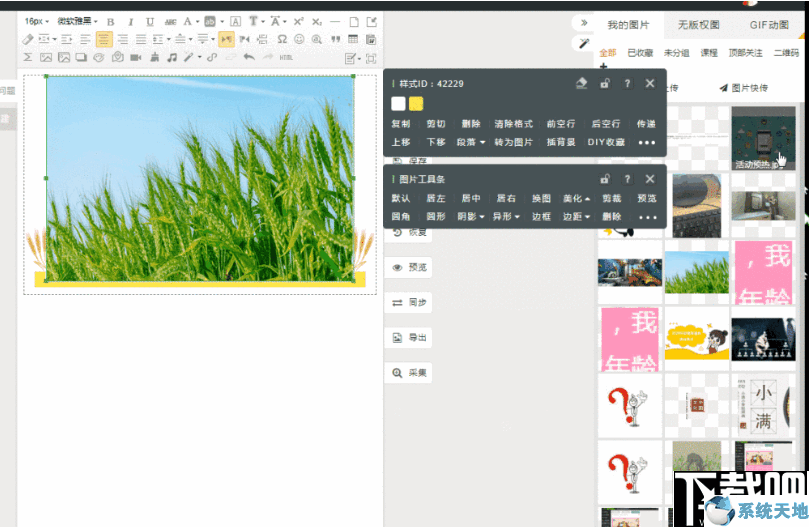Click 清除格式 in style panel
Image resolution: width=809 pixels, height=527 pixels.
pyautogui.click(x=513, y=124)
